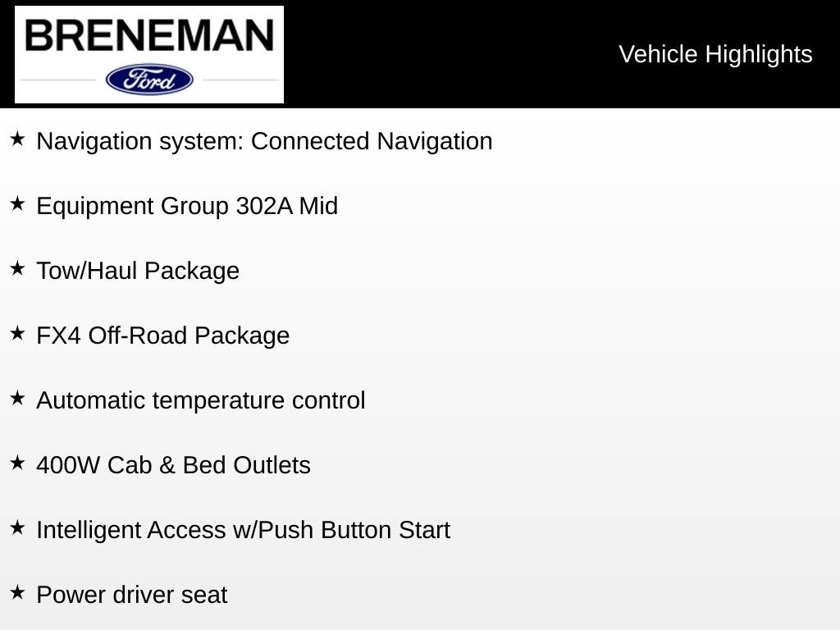Viewport: 840px width, 630px height.
Task: Click the star beside Navigation system
Action: pyautogui.click(x=17, y=139)
